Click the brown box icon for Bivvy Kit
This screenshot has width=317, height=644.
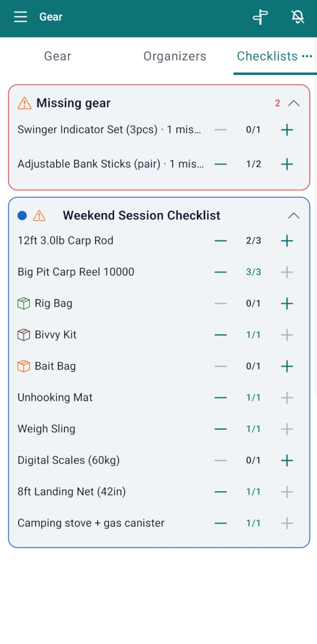pos(24,335)
